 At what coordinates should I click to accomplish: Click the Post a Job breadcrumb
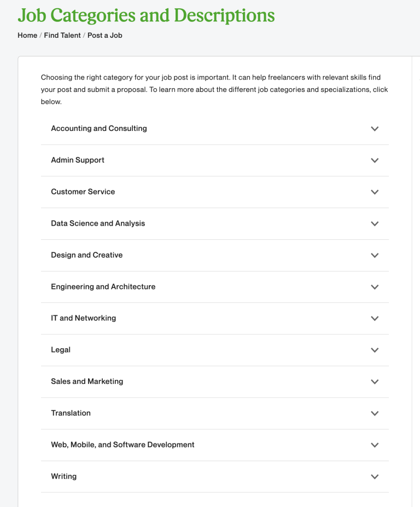[x=105, y=36]
